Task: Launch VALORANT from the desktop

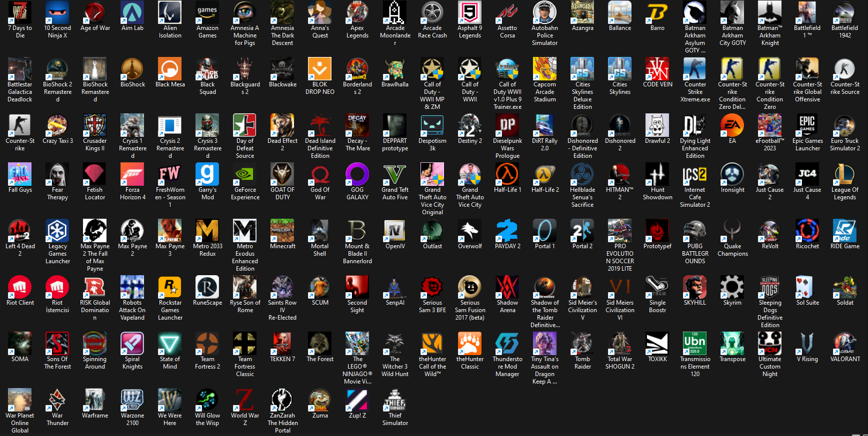Action: (x=845, y=344)
